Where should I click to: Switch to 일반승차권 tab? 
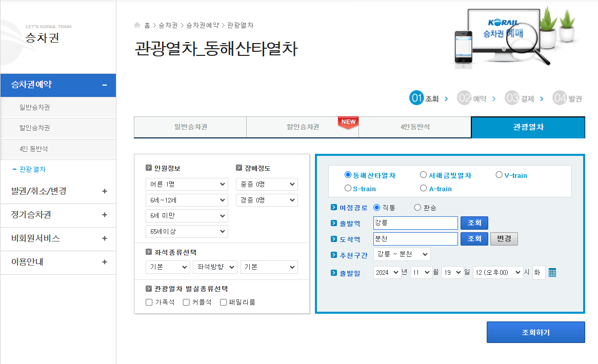[x=190, y=127]
